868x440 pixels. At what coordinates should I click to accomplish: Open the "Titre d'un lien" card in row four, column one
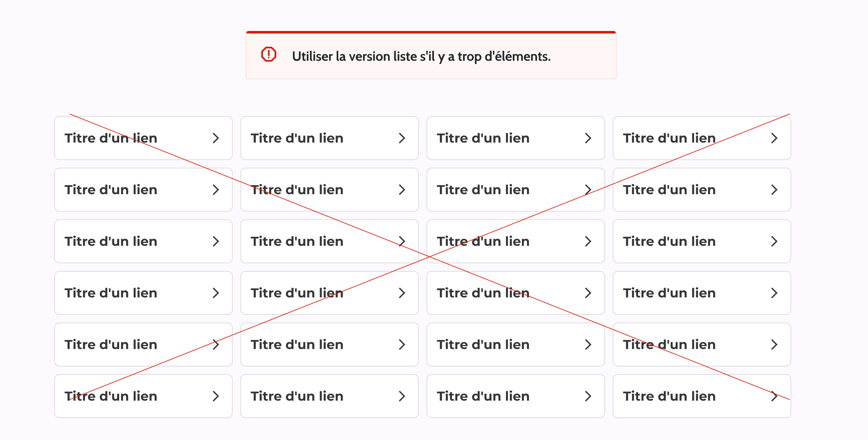pyautogui.click(x=111, y=293)
